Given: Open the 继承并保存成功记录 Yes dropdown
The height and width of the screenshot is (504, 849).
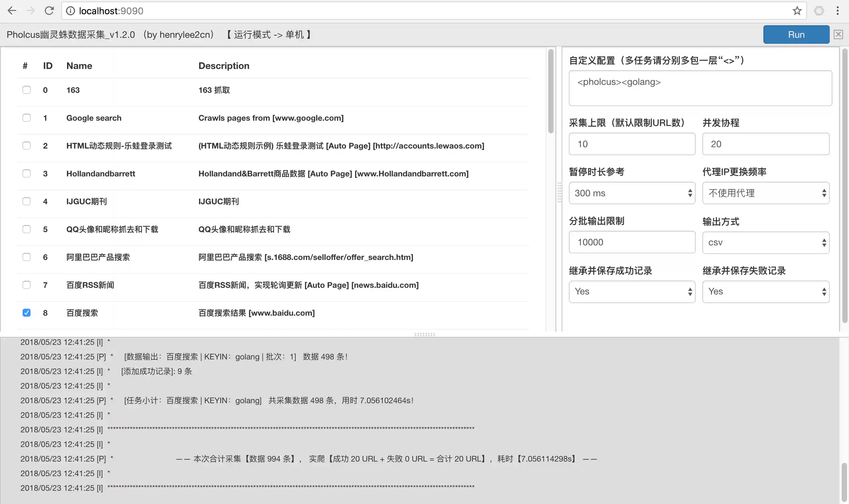Looking at the screenshot, I should coord(632,291).
